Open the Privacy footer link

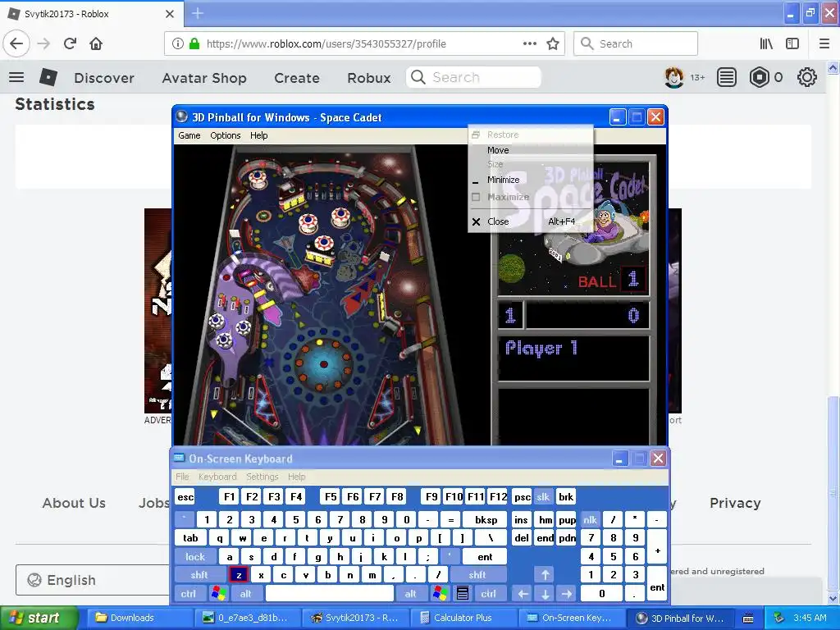pos(735,503)
